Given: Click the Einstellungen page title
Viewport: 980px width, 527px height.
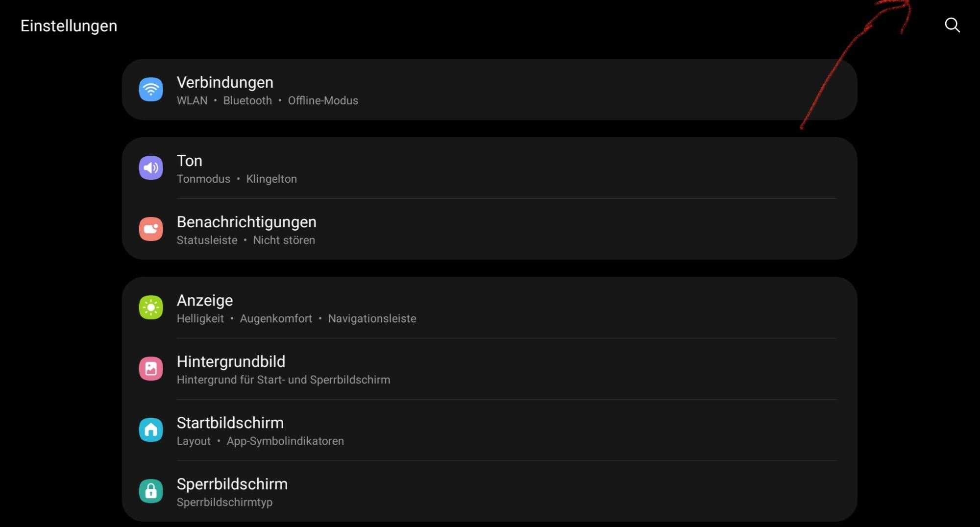Looking at the screenshot, I should point(69,25).
